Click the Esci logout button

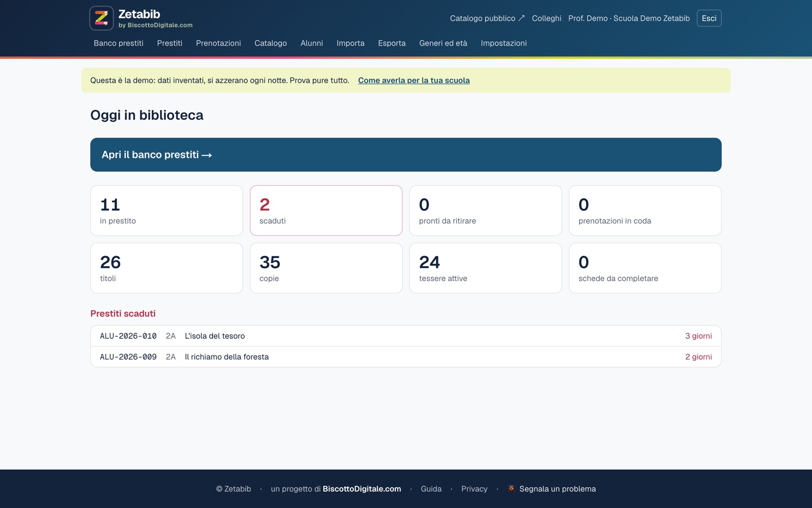pyautogui.click(x=709, y=18)
